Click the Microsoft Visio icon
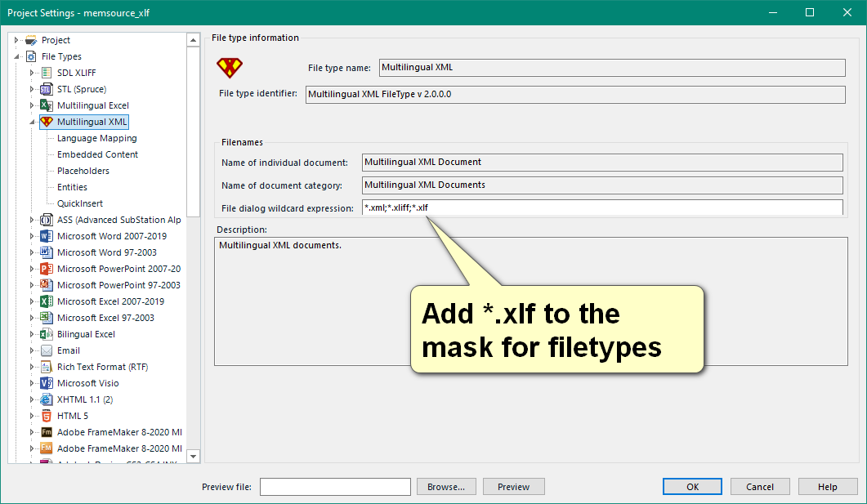The image size is (867, 504). point(47,383)
